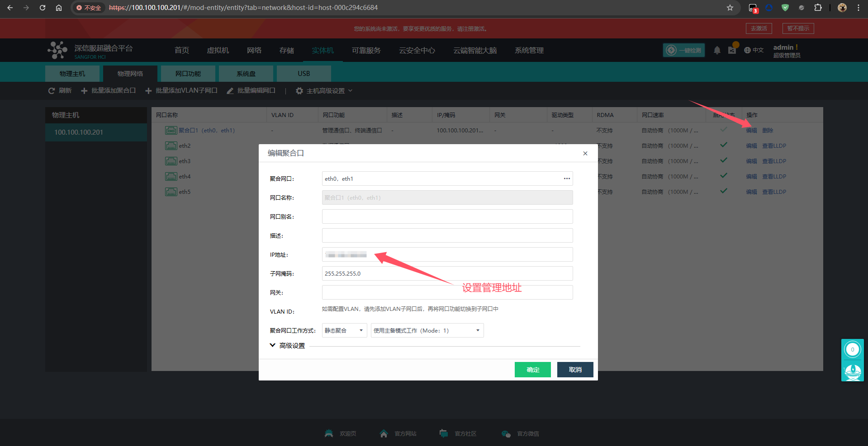
Task: Click 暂不提示 in the red banner
Action: point(798,28)
